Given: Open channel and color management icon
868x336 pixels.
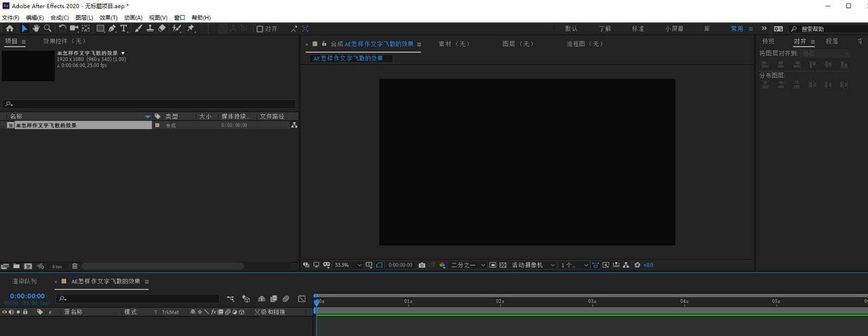Looking at the screenshot, I should point(442,265).
